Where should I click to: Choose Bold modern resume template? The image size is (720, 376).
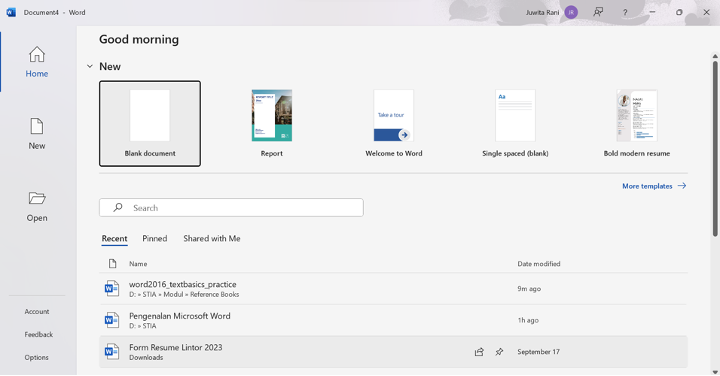pos(637,123)
